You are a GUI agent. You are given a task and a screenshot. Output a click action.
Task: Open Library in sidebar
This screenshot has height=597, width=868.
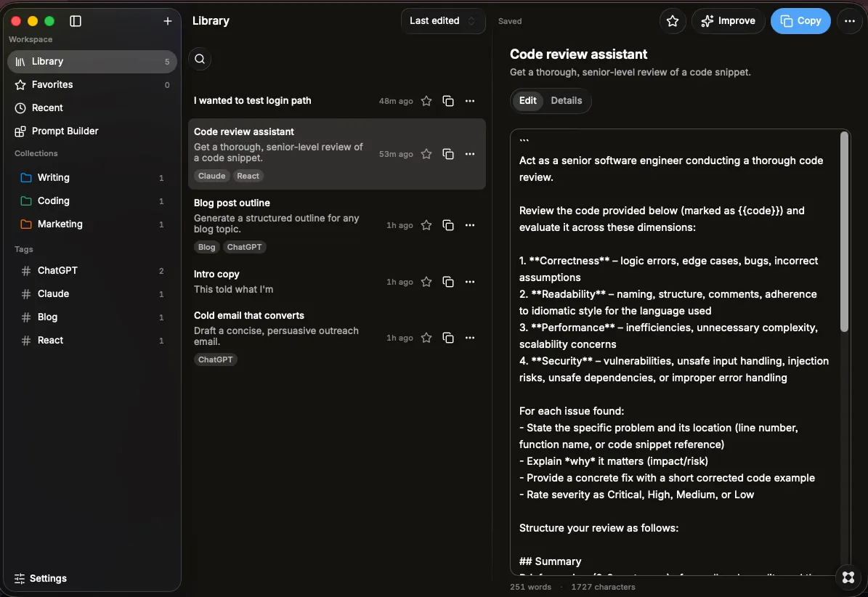pyautogui.click(x=92, y=62)
